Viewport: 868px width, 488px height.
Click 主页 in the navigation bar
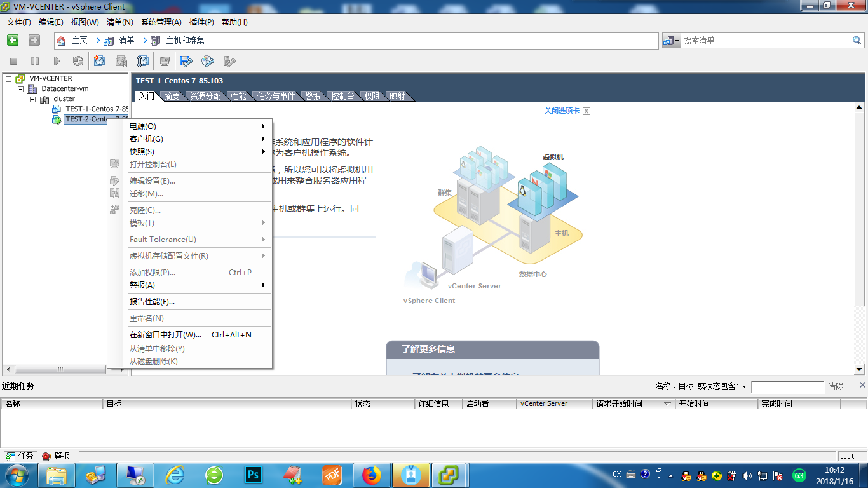tap(80, 41)
